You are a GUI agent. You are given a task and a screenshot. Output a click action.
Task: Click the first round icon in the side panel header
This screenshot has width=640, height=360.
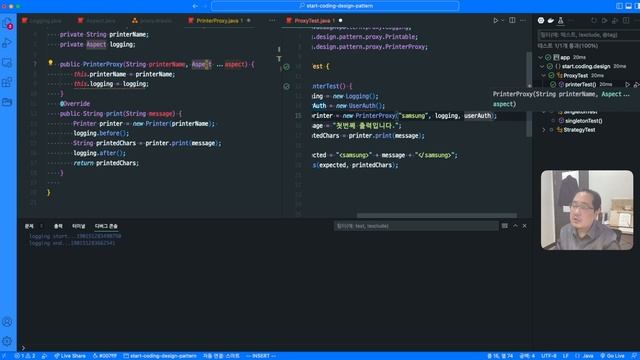(541, 20)
